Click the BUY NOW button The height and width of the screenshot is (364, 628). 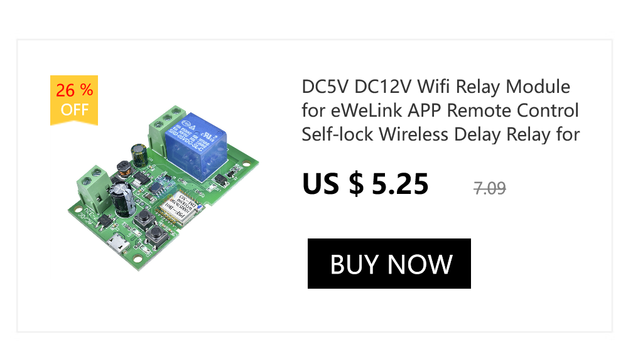(389, 264)
